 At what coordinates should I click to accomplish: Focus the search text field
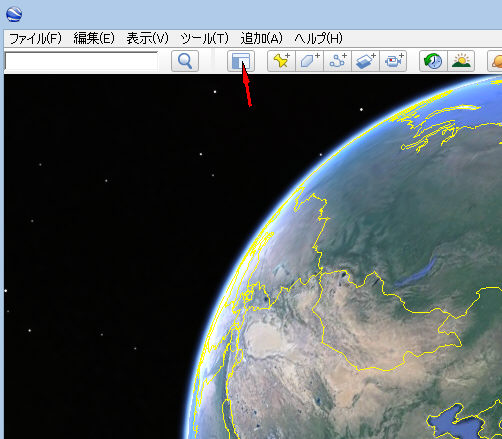tap(81, 61)
